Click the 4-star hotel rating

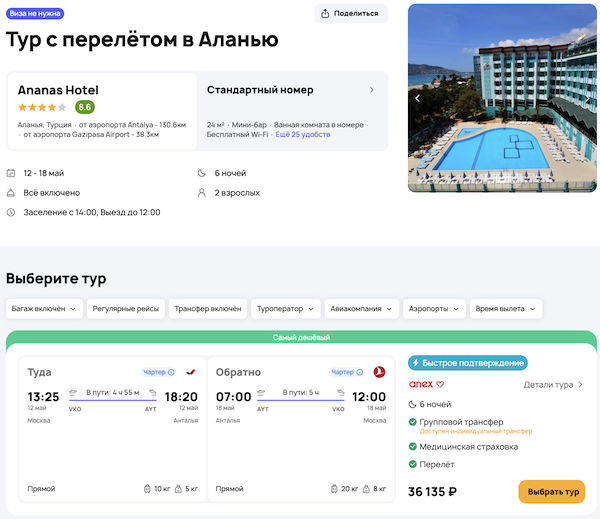(x=42, y=107)
